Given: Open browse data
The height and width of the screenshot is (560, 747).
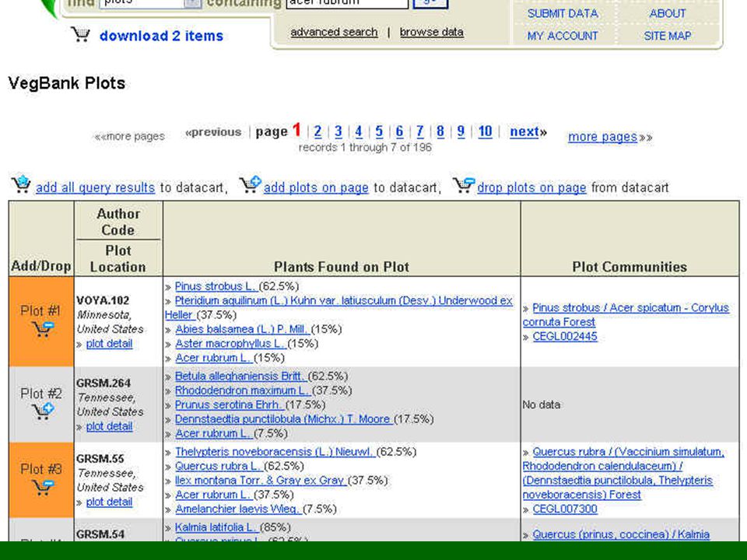Looking at the screenshot, I should [432, 32].
